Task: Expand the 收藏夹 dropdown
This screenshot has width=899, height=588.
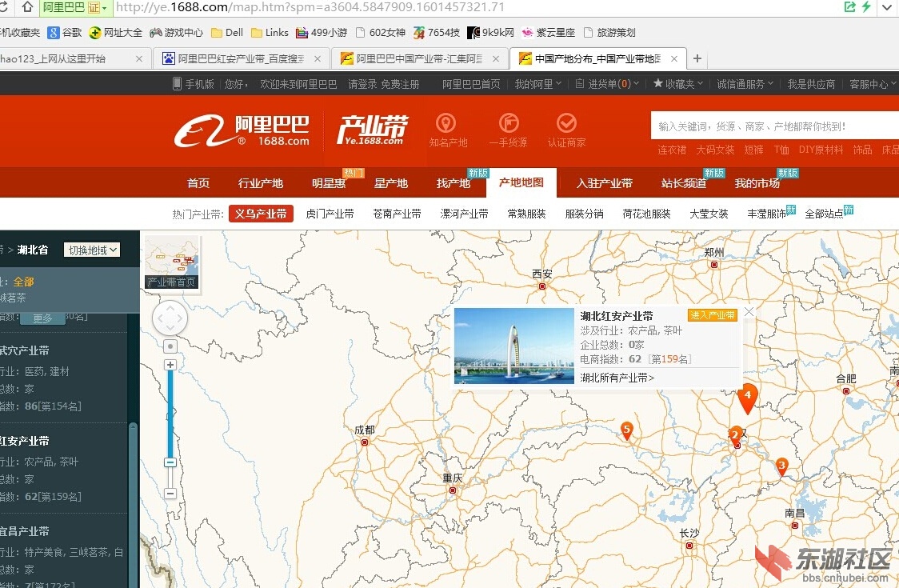Action: point(677,84)
